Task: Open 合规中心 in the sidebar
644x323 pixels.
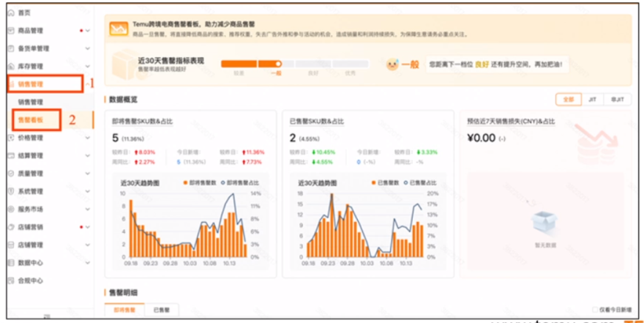Action: click(31, 281)
